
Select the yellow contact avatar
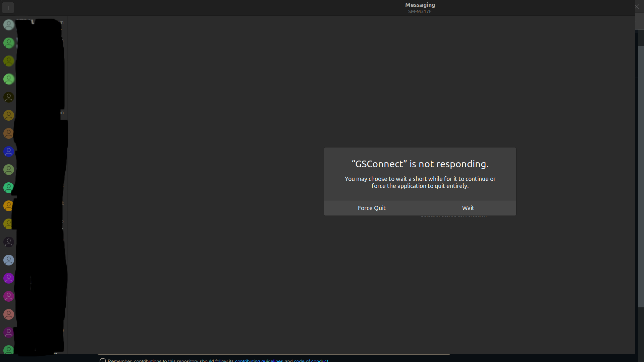pos(9,224)
